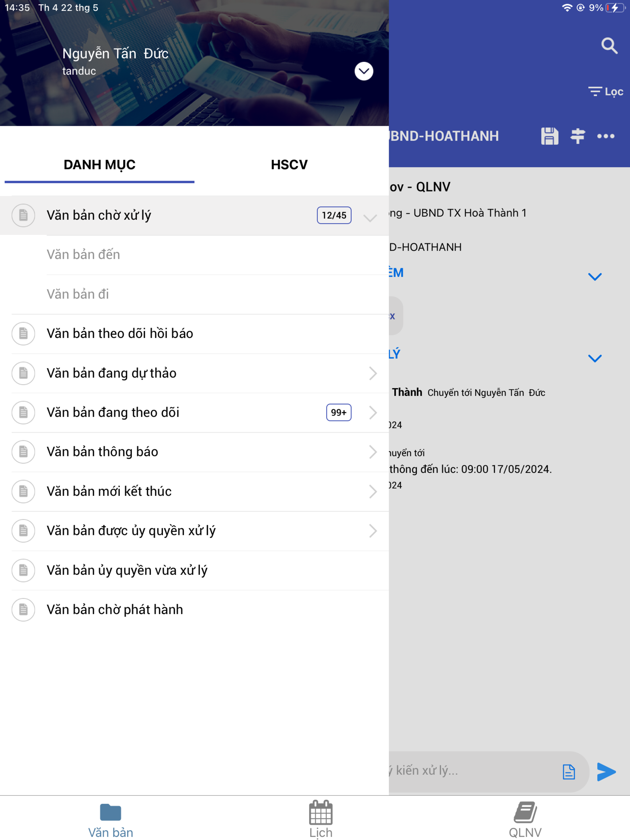
Task: Click document icon of Văn bản thông báo
Action: 23,452
